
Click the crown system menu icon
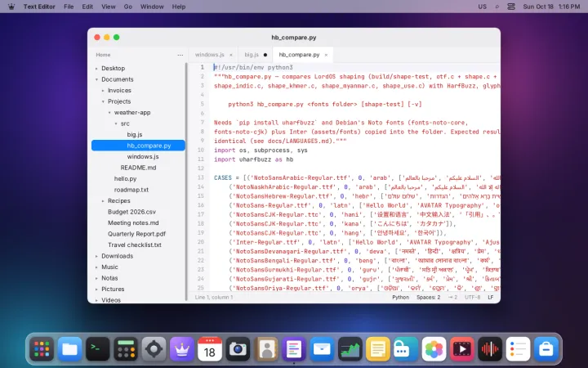pyautogui.click(x=11, y=7)
